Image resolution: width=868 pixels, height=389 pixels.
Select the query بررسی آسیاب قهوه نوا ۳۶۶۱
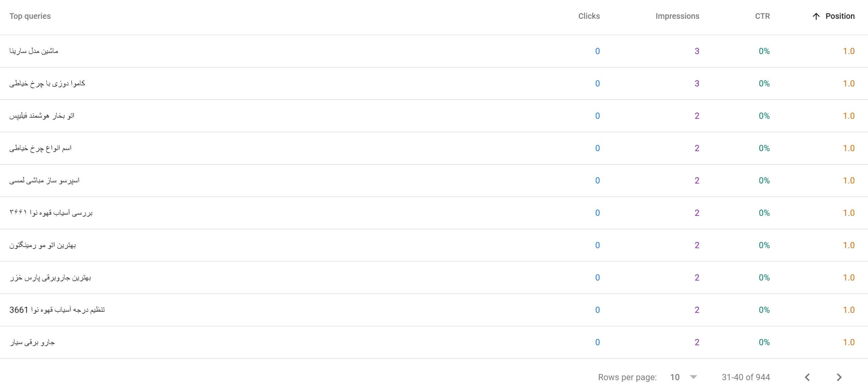[51, 213]
